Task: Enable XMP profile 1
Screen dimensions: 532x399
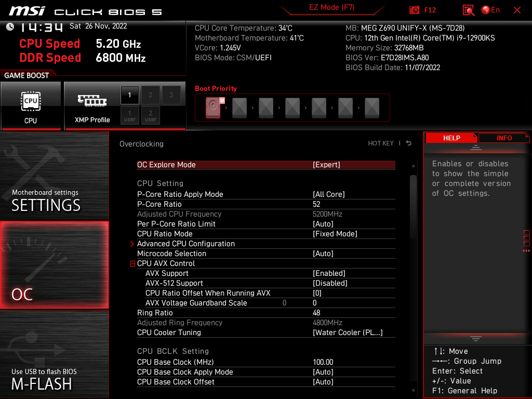Action: [x=129, y=95]
